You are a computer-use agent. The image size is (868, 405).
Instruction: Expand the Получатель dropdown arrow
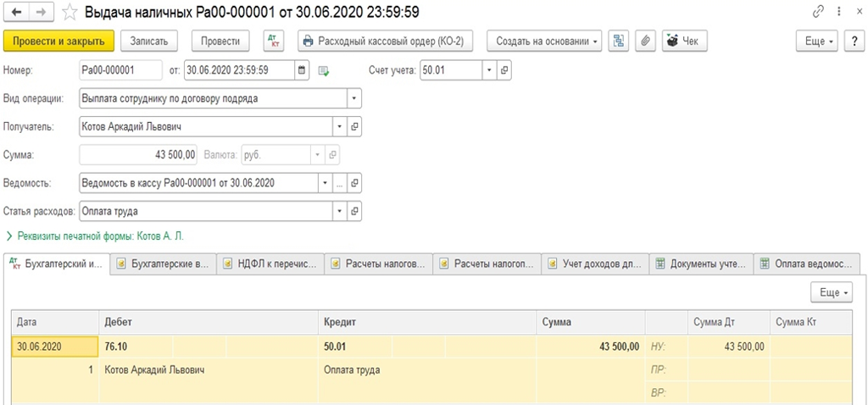click(x=340, y=127)
